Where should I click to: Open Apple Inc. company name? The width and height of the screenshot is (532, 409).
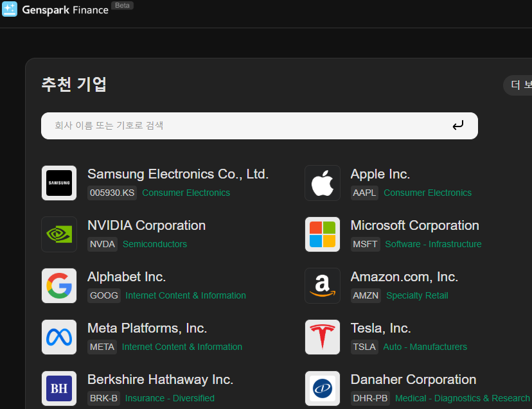click(380, 174)
